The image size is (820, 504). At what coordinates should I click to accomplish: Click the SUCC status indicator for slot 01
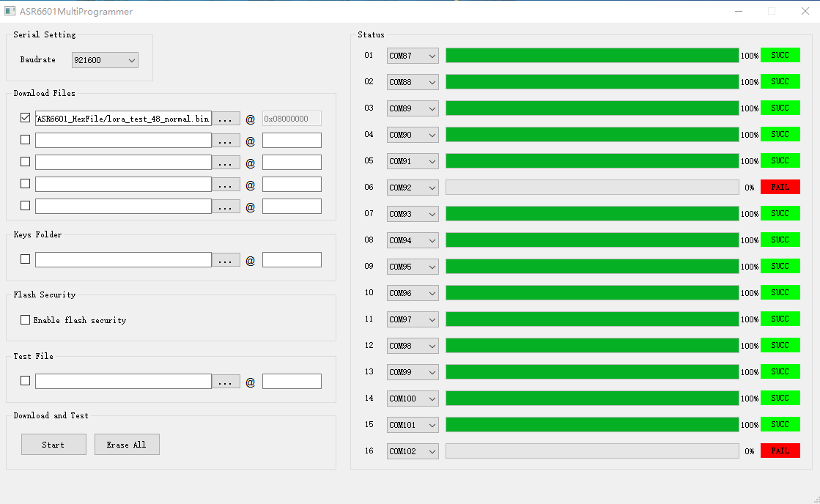780,56
